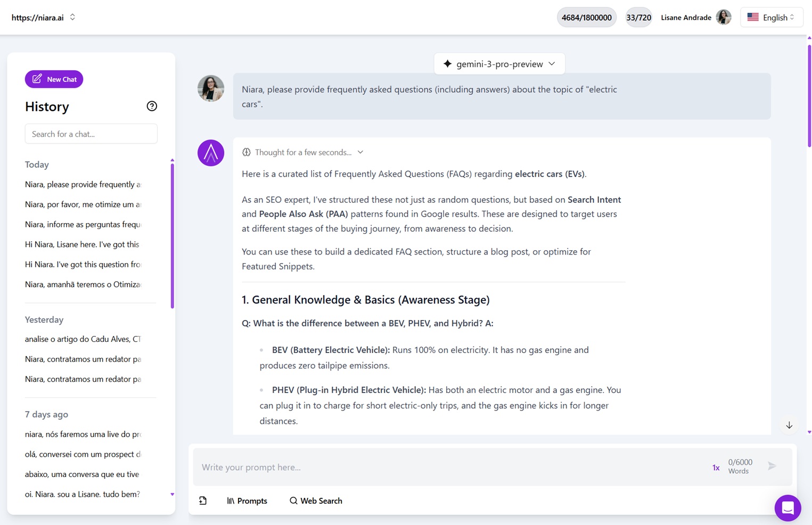Open the support chat bubble icon
Screen dimensions: 812x525
(788, 508)
